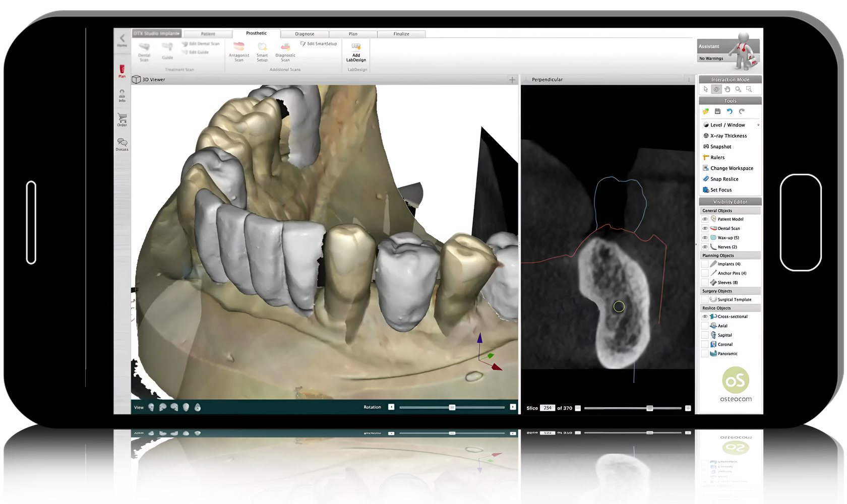Expand 3D Viewer with the plus button

click(x=512, y=80)
